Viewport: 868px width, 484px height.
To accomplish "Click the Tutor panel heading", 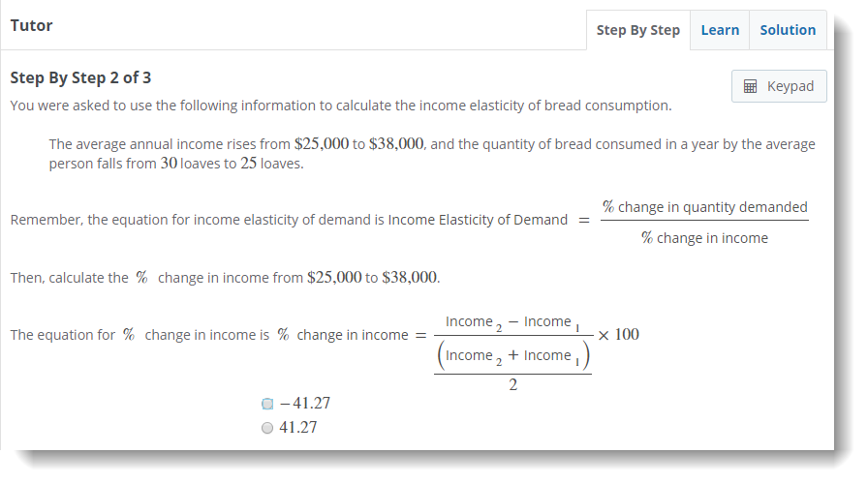I will point(31,25).
